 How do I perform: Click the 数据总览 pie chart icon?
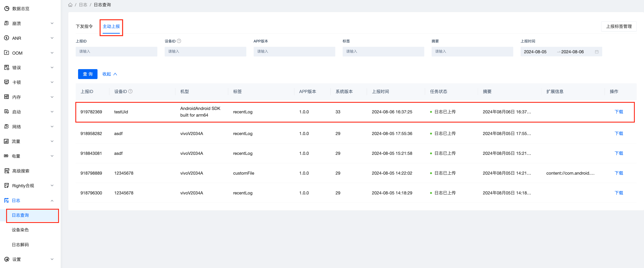tap(7, 9)
